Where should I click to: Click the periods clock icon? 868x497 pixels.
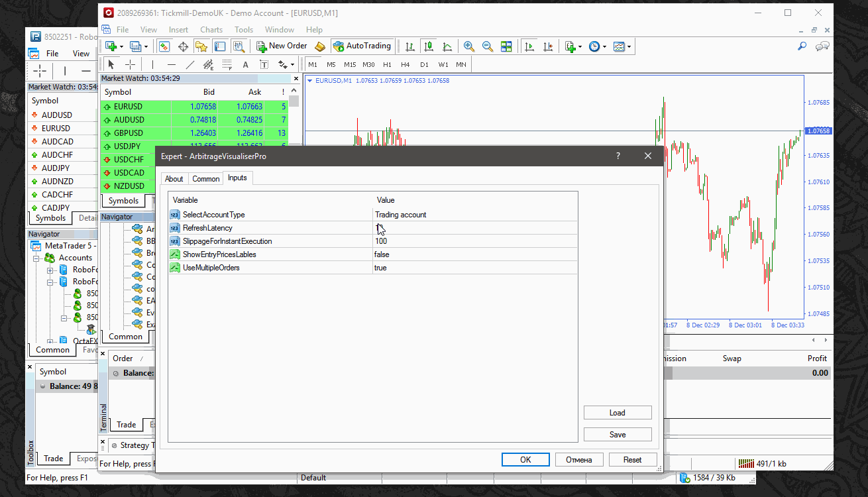click(x=594, y=46)
